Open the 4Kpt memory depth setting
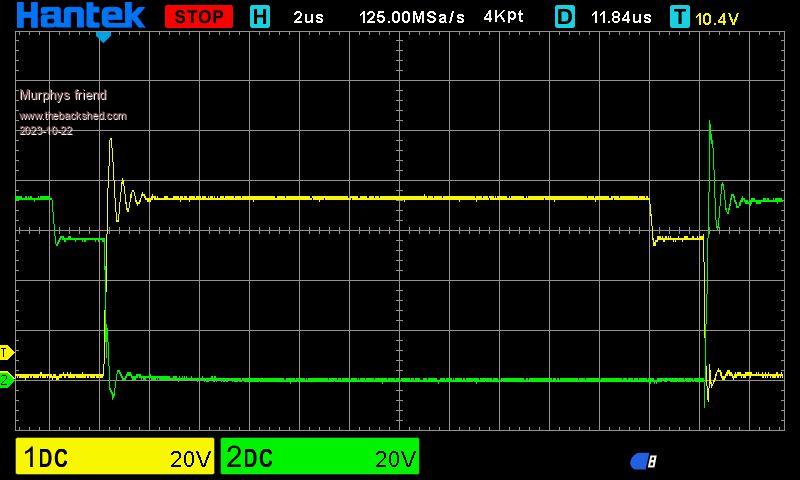This screenshot has height=480, width=800. (503, 17)
